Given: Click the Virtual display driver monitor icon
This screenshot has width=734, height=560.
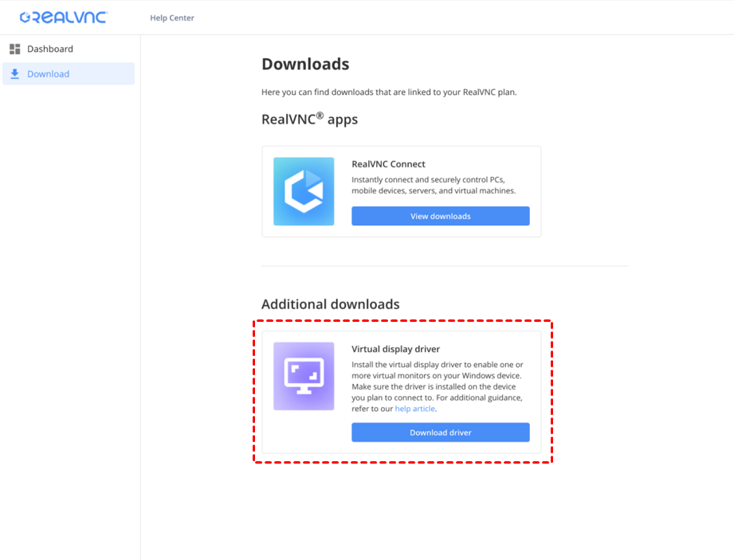Looking at the screenshot, I should (304, 376).
